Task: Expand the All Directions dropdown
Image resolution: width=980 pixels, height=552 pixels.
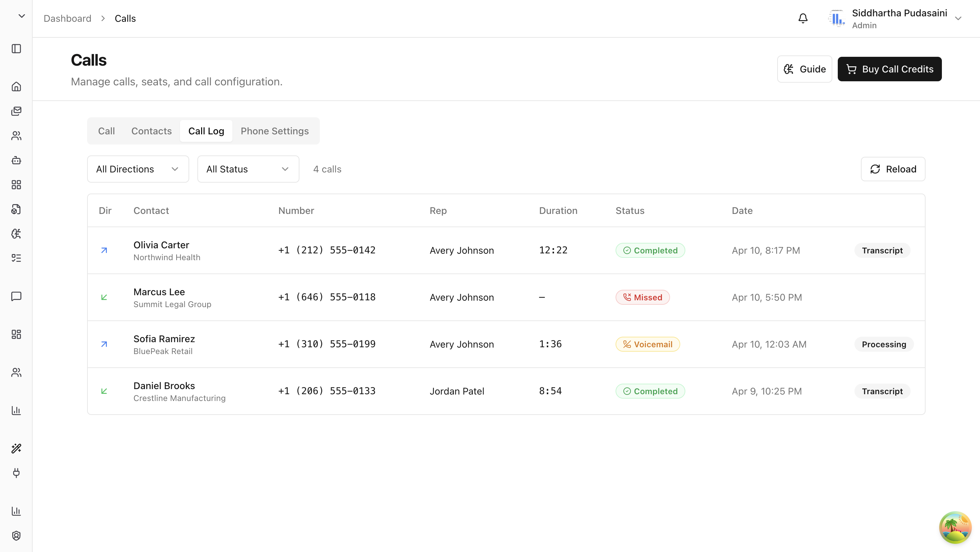Action: [138, 169]
